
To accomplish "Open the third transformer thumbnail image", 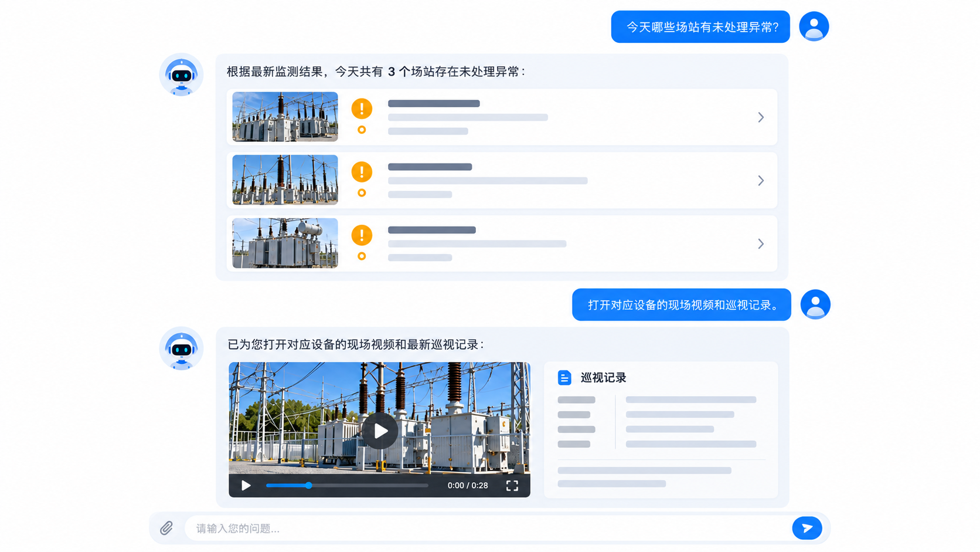I will coord(285,243).
